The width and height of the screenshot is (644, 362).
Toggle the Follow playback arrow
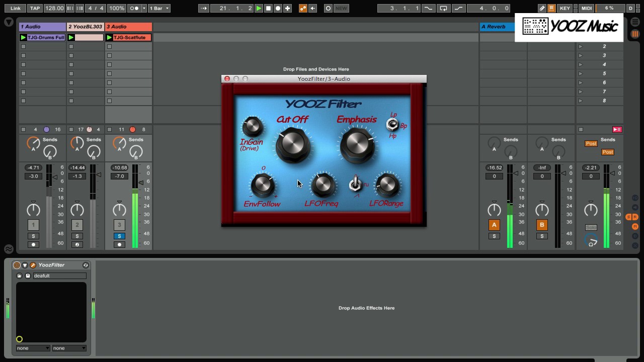coord(204,8)
